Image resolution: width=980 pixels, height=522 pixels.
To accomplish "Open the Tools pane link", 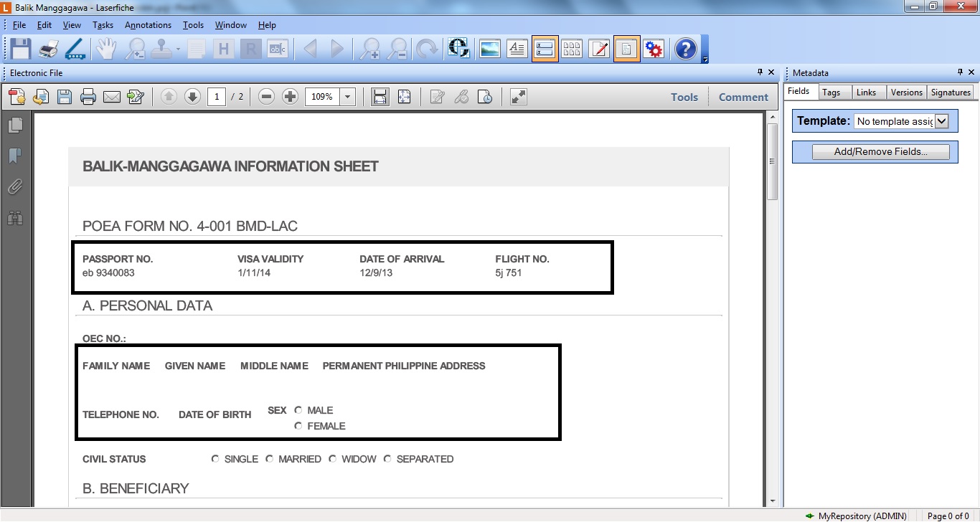I will [684, 97].
